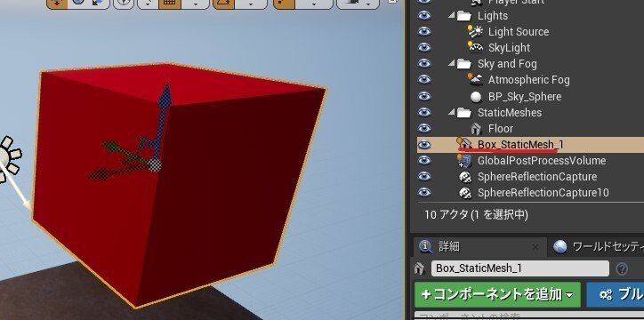
Task: Toggle visibility of Box_StaticMesh_1
Action: coord(424,144)
